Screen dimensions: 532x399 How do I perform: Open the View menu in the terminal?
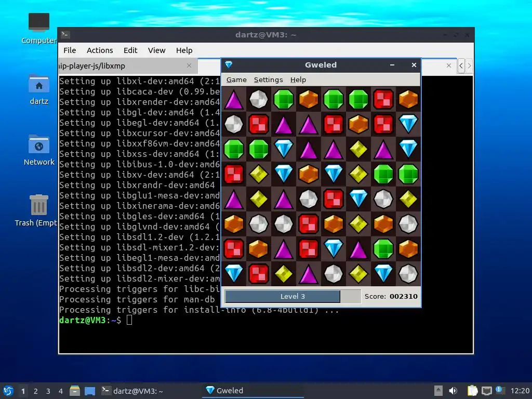coord(156,50)
